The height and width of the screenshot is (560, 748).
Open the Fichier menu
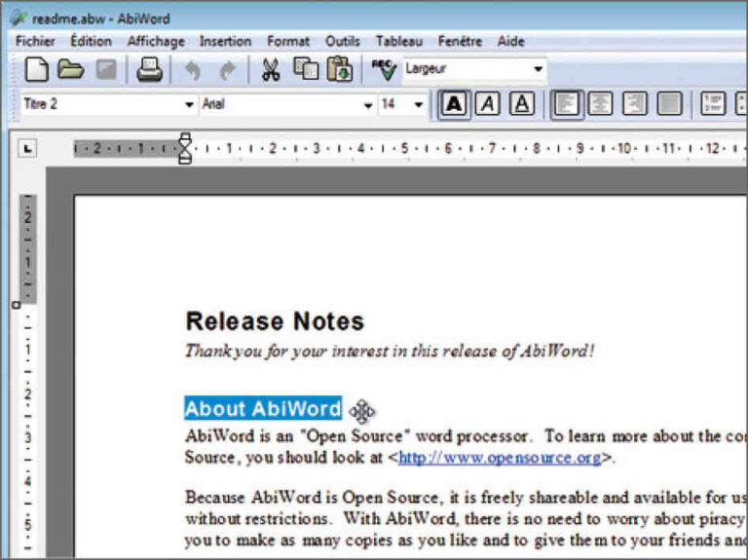pyautogui.click(x=35, y=41)
